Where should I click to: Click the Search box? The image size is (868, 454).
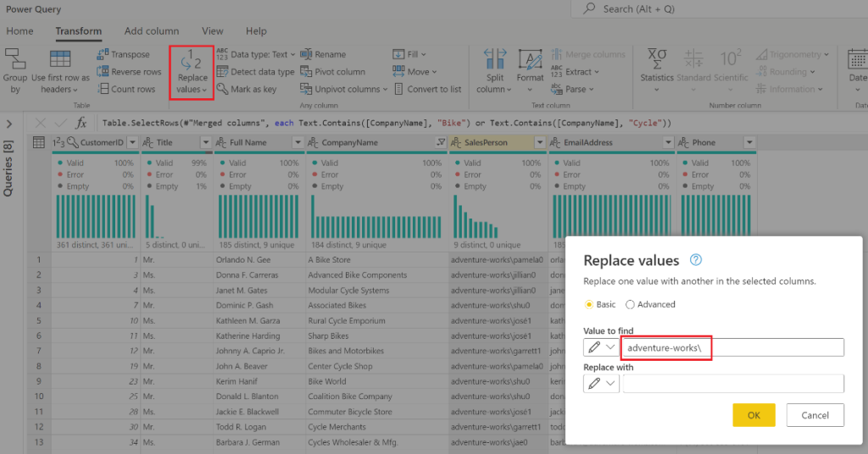coord(719,8)
